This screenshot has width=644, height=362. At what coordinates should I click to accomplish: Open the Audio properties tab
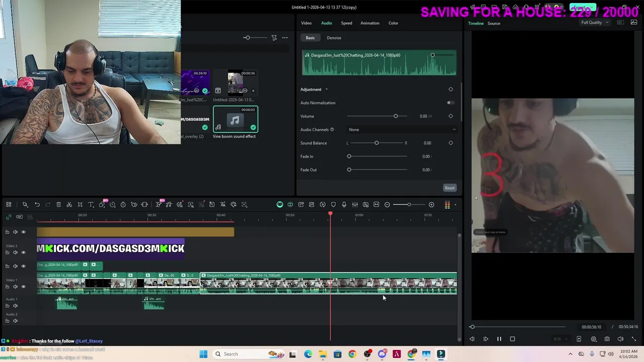(x=327, y=23)
